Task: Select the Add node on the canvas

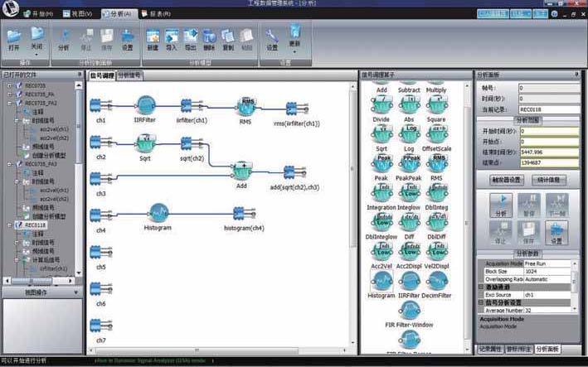Action: [241, 170]
